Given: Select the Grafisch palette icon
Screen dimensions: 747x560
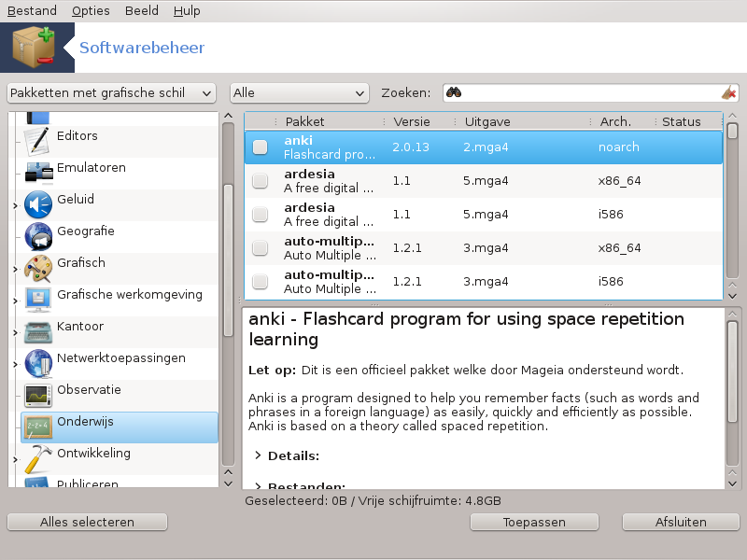Looking at the screenshot, I should [37, 267].
